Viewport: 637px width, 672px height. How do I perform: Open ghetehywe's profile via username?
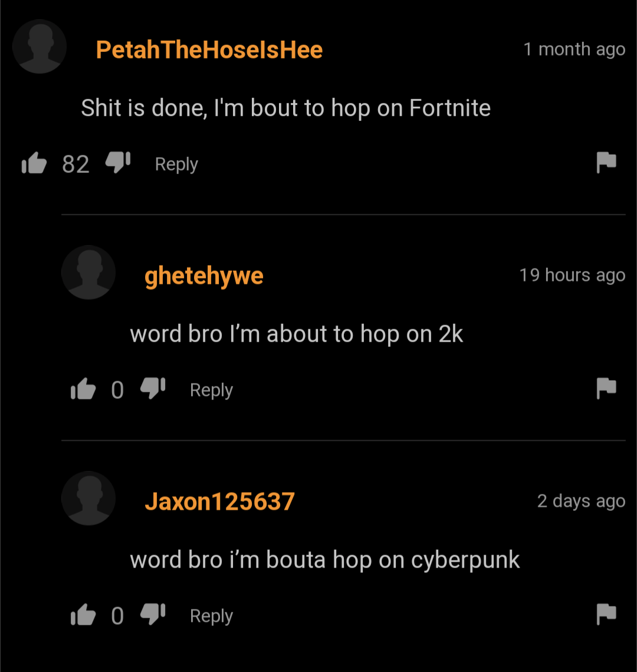204,276
